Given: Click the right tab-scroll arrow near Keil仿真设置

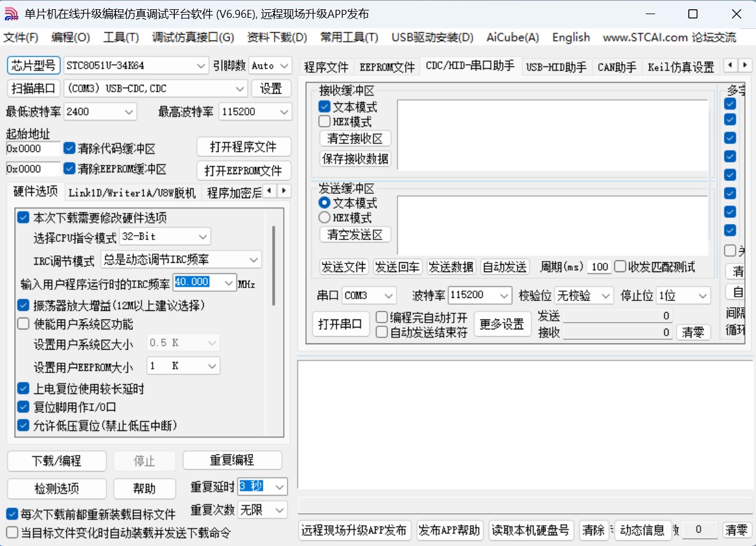Looking at the screenshot, I should click(746, 65).
